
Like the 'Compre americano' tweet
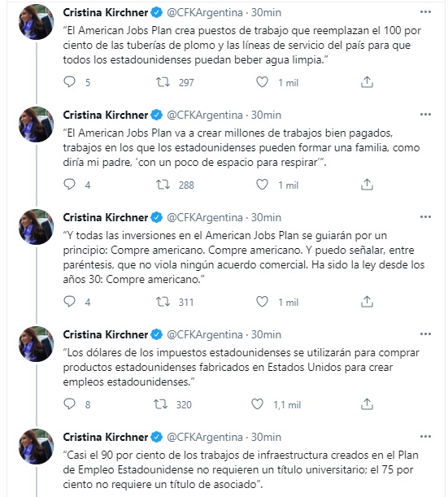click(262, 302)
